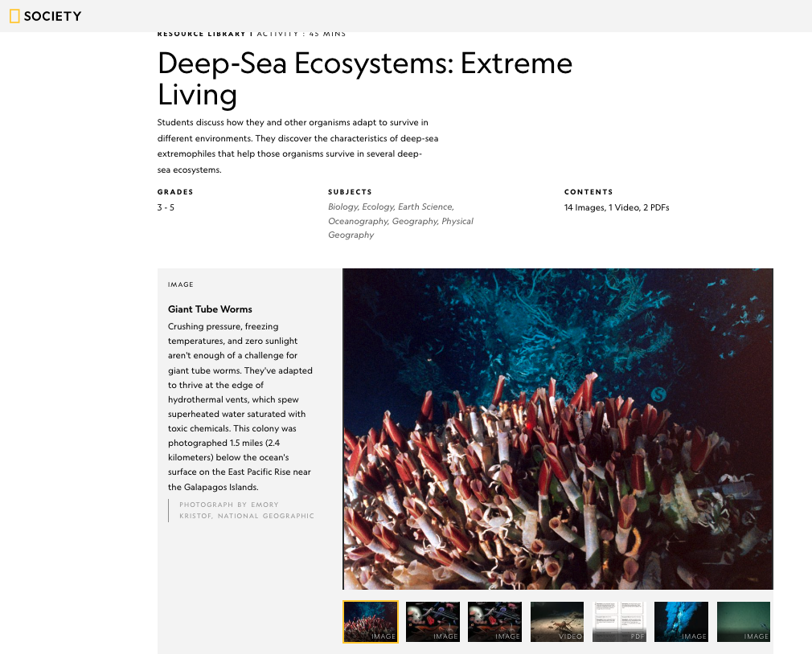The width and height of the screenshot is (812, 654).
Task: Click the Deep-Sea Ecosystems: Extreme Living title
Action: pos(365,79)
